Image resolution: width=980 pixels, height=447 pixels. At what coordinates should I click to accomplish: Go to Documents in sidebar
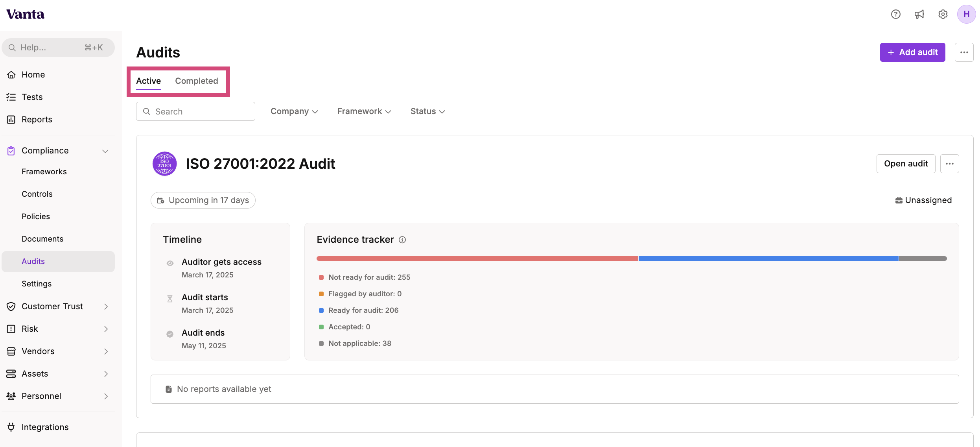pyautogui.click(x=42, y=239)
